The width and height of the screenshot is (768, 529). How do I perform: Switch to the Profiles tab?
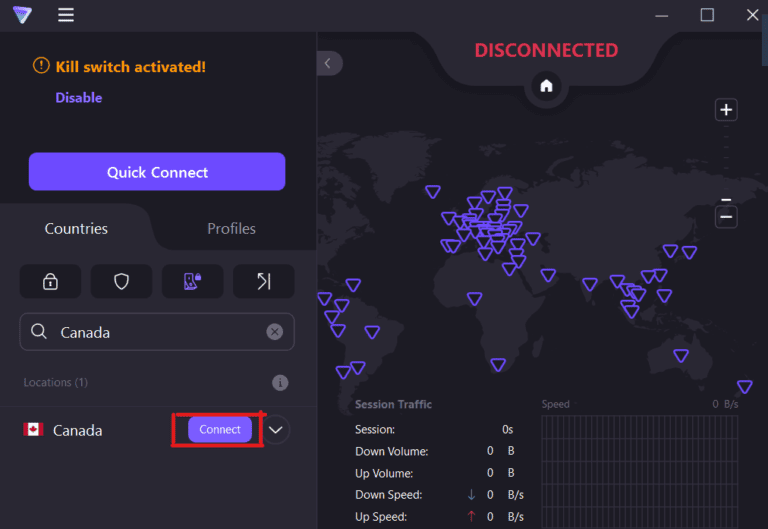(x=231, y=229)
